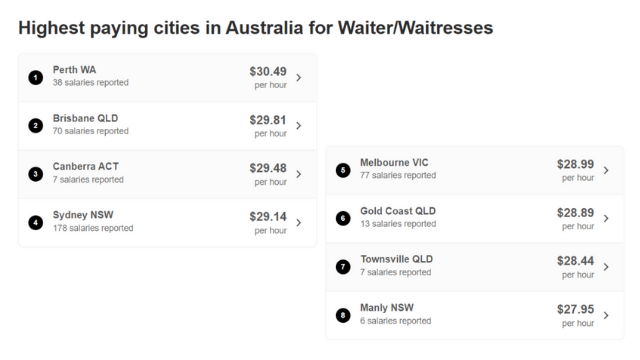Select the Townsville QLD city link

click(x=396, y=259)
